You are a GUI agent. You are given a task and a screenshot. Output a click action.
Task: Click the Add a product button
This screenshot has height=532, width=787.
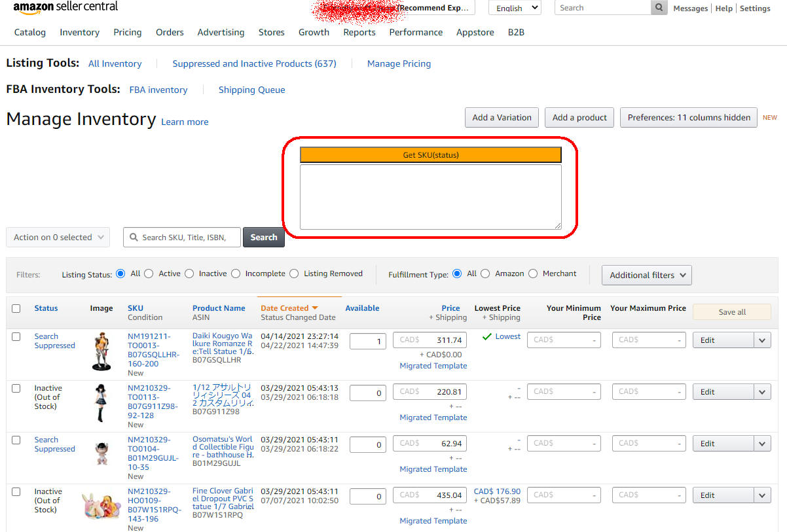[x=579, y=118]
